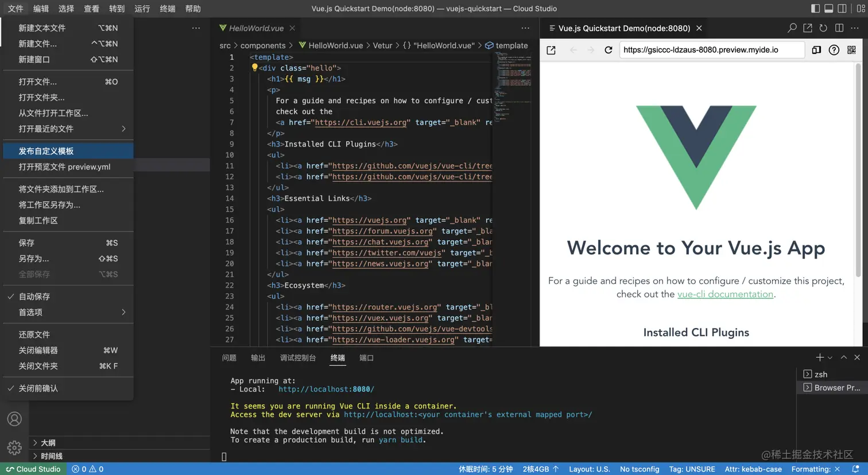The image size is (868, 475).
Task: Expand the 打开最近的文件 submenu
Action: click(68, 129)
